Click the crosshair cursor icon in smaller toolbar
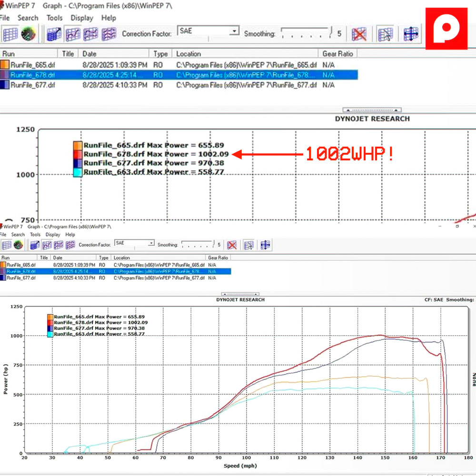Screen dimensions: 476x476 [265, 245]
